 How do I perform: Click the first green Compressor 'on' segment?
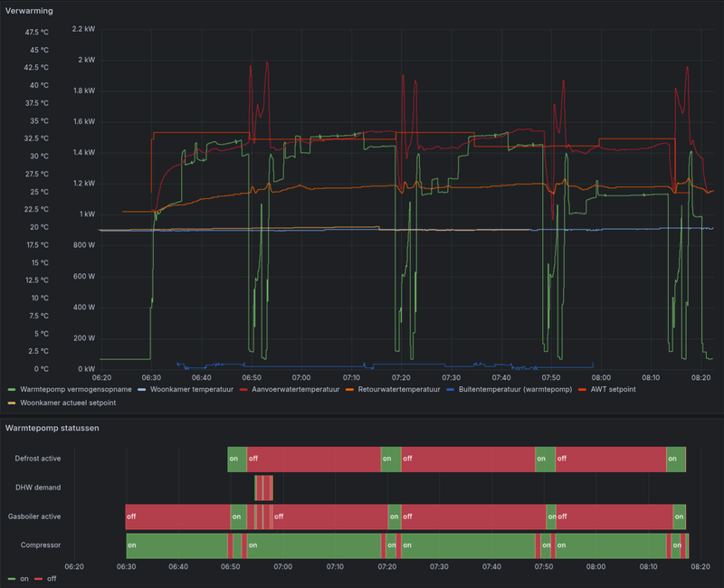(176, 545)
